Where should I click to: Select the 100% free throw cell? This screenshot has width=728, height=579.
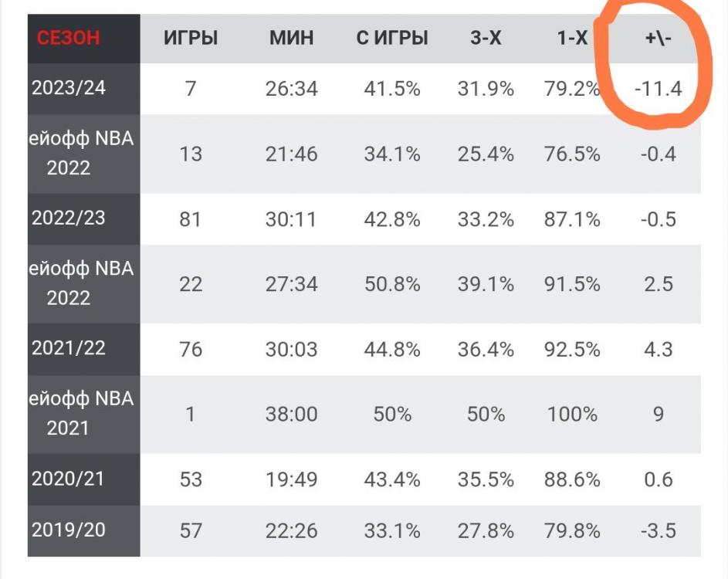[573, 414]
